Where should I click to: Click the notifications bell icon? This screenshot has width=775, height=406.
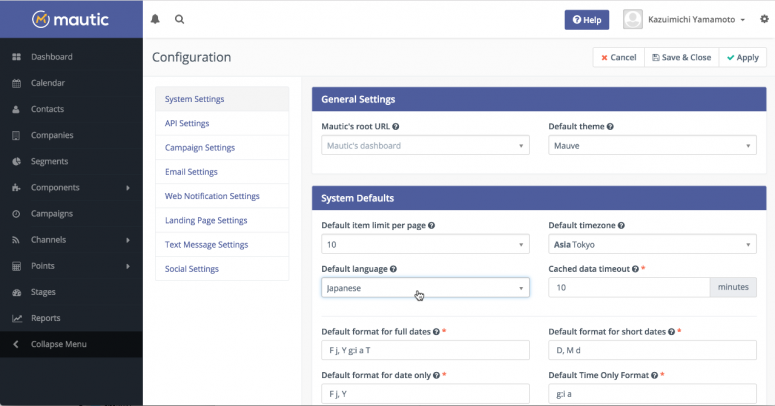pos(155,19)
